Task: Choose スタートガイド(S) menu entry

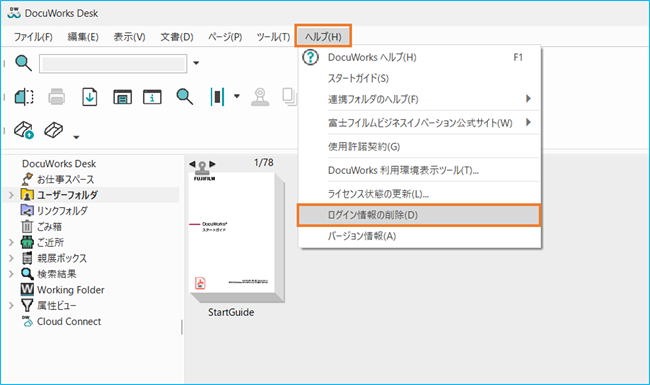Action: point(420,78)
